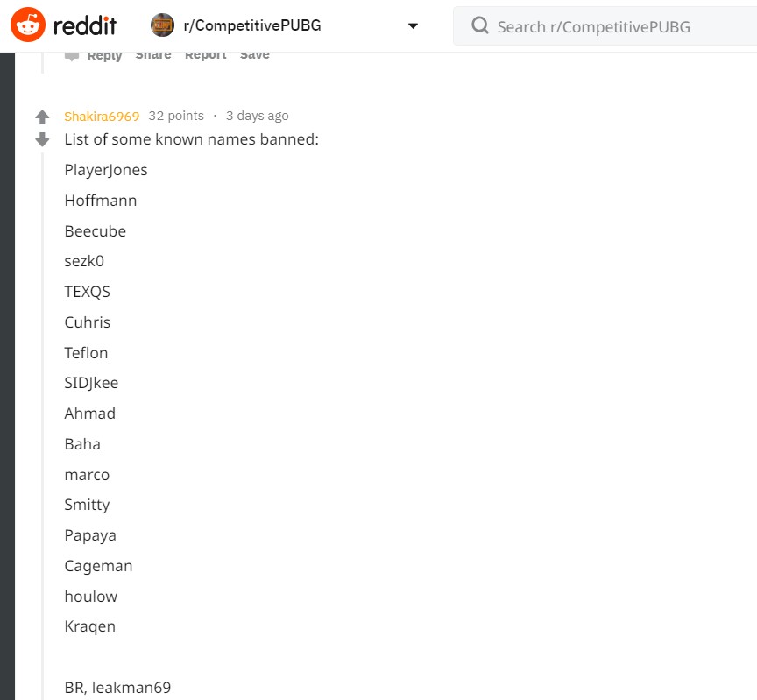This screenshot has width=757, height=700.
Task: Focus the Search r/CompetitivePUBG field
Action: click(605, 26)
